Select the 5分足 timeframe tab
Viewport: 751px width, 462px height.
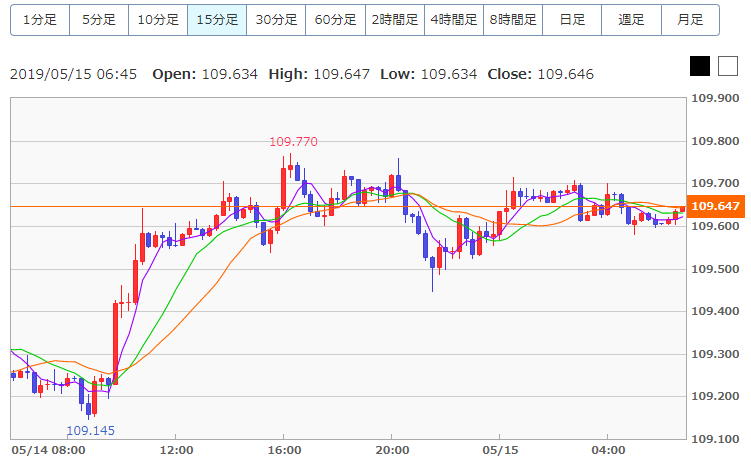pos(99,20)
